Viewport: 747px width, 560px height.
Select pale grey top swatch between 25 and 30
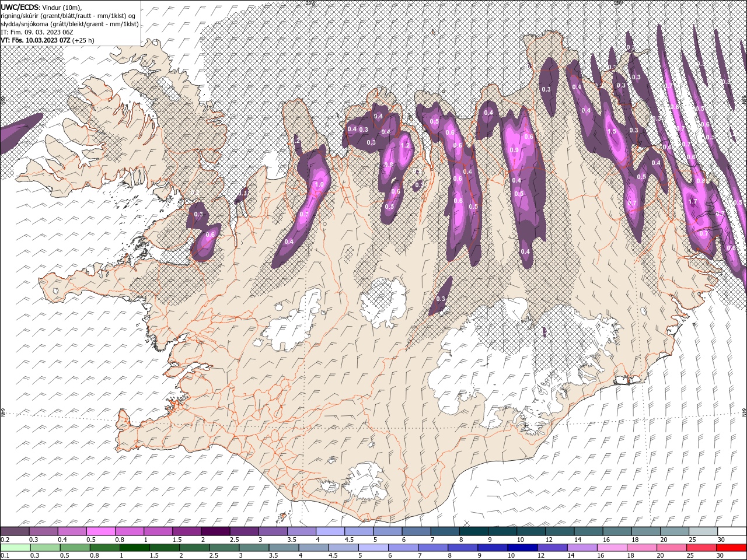click(703, 531)
